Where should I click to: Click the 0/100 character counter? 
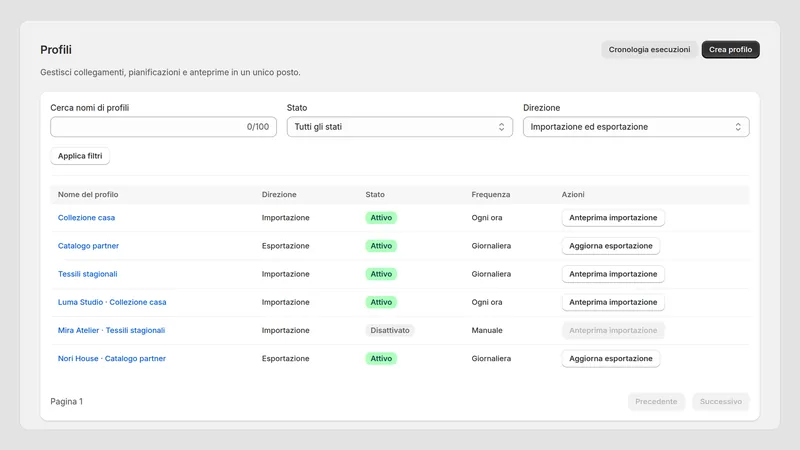pyautogui.click(x=258, y=127)
